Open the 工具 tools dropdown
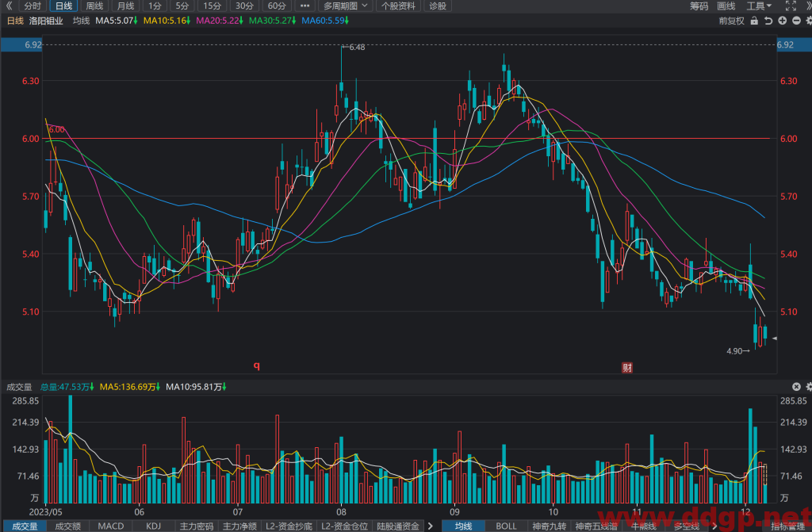The image size is (812, 532). (759, 6)
